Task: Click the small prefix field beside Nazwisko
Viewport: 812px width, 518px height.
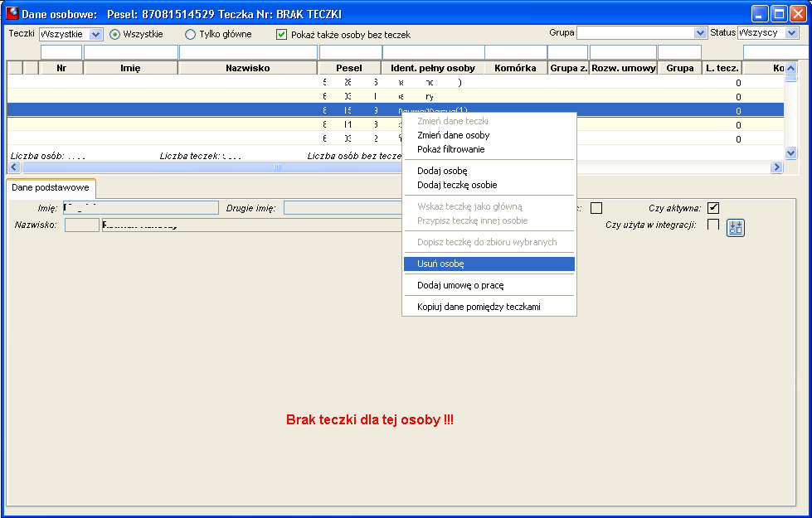Action: pos(82,225)
